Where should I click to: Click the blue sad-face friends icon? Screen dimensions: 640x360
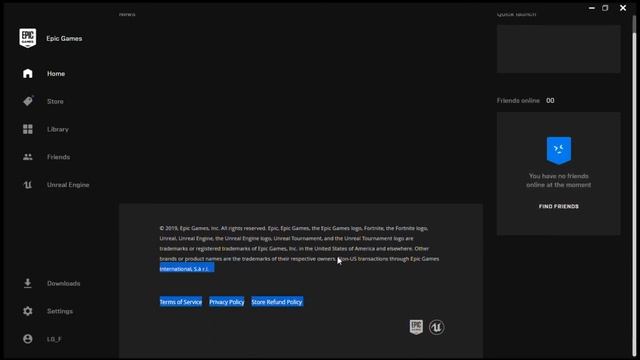coord(559,150)
